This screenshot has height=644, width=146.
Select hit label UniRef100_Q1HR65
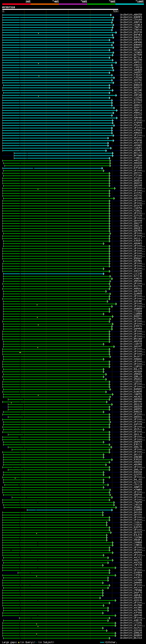[x=131, y=294]
